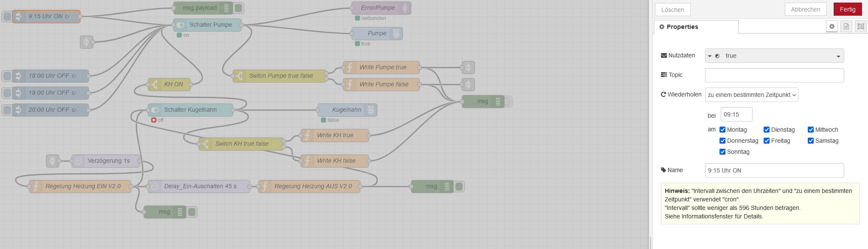
Task: Select the link in node below 9:15 Uhr ON
Action: (x=87, y=42)
